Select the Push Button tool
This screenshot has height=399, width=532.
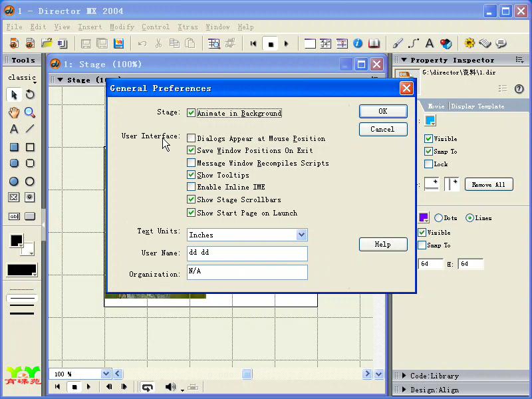(30, 216)
